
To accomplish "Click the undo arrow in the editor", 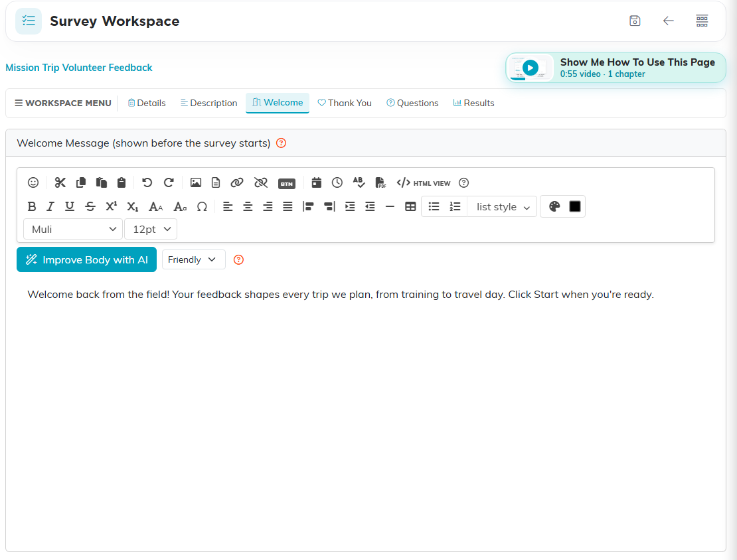I will [x=147, y=182].
